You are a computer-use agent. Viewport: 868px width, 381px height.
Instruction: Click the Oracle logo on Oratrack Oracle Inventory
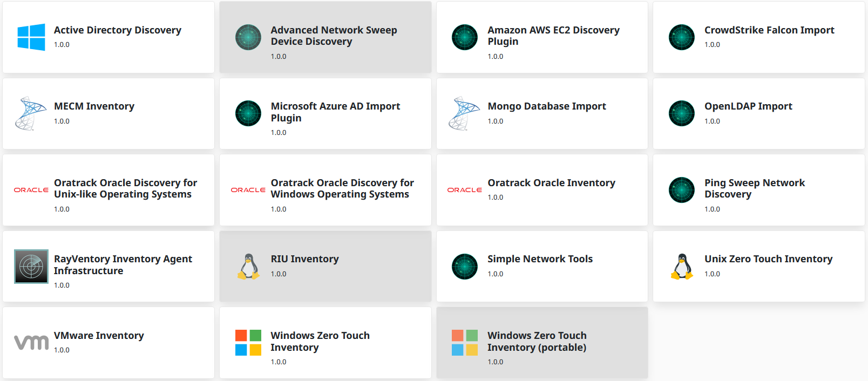[464, 190]
